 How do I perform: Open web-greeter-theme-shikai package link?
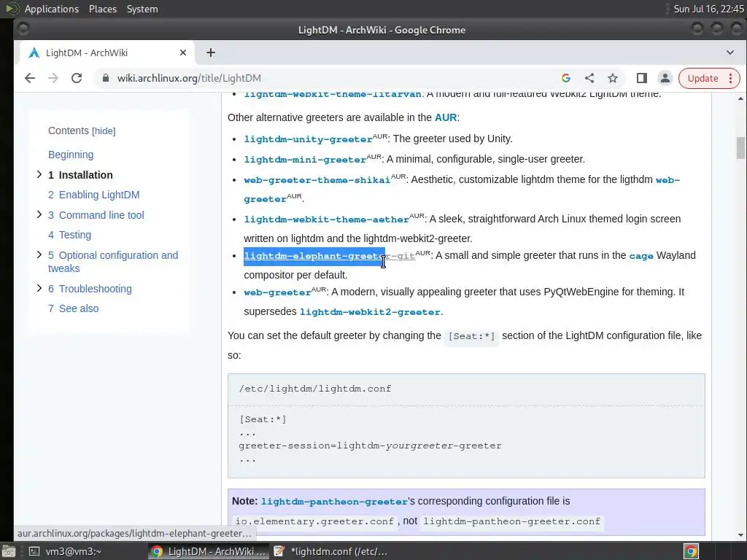tap(317, 180)
